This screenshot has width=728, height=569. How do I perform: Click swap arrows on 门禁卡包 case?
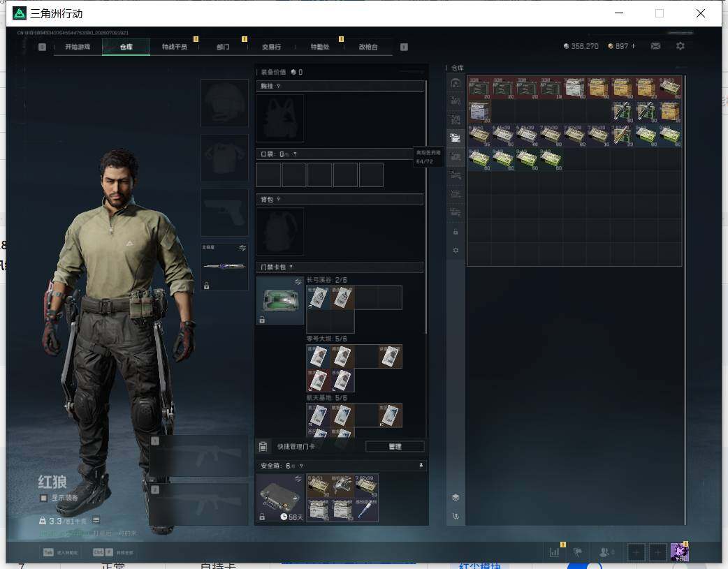pyautogui.click(x=298, y=282)
